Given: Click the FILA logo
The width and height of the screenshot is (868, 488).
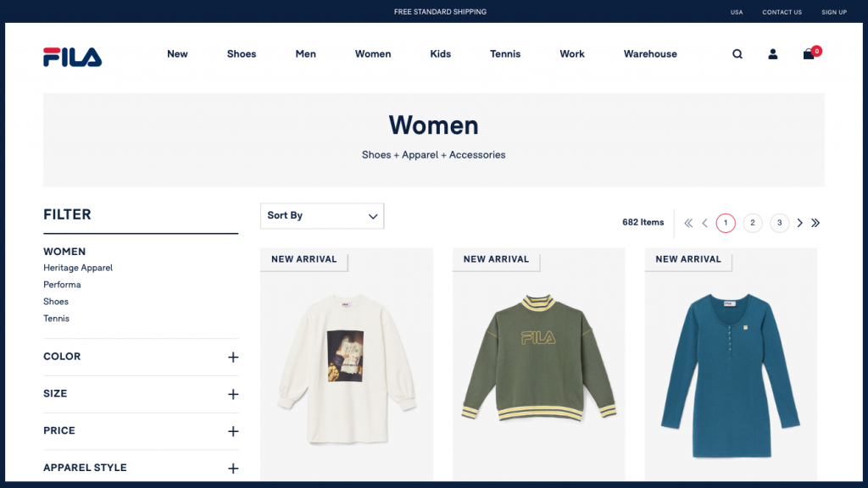Looking at the screenshot, I should coord(72,56).
